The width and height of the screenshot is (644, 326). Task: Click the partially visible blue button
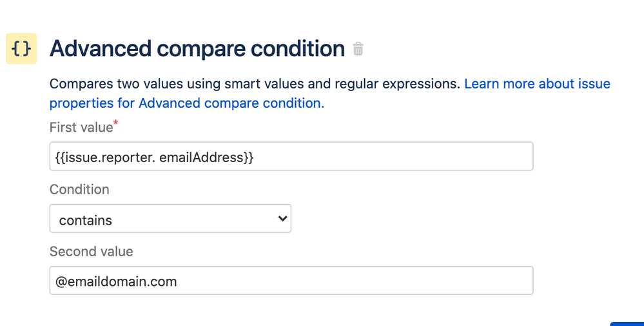(627, 324)
